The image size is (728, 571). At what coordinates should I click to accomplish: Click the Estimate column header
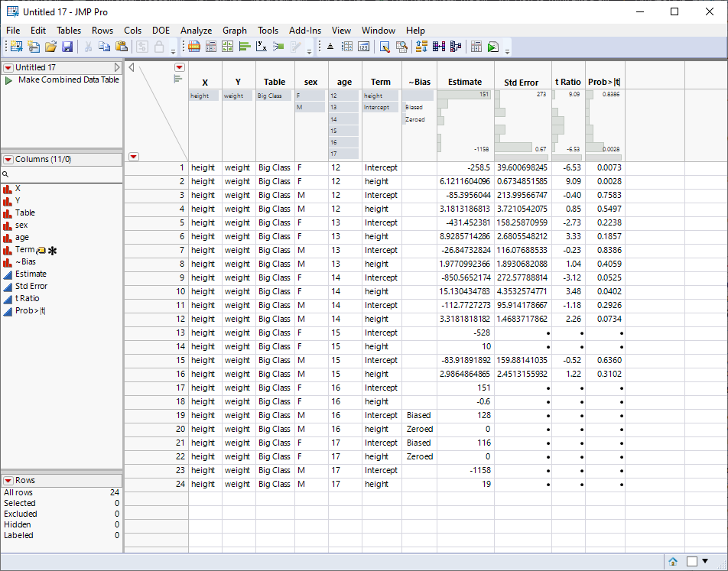click(465, 82)
